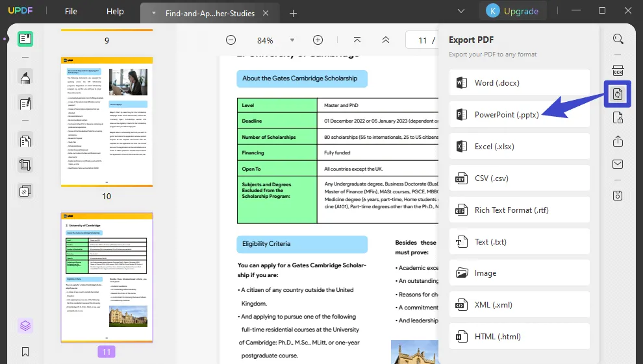Open the Protect PDF lock icon

click(x=618, y=118)
